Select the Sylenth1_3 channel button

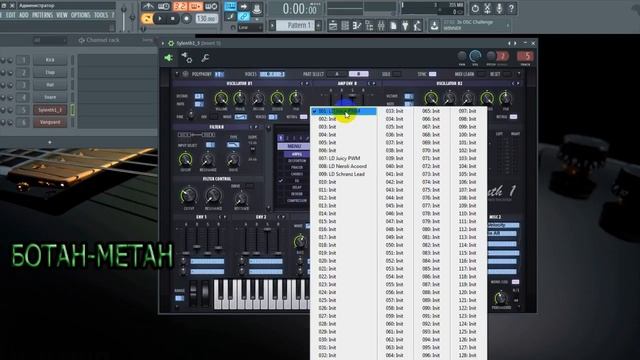[x=50, y=110]
